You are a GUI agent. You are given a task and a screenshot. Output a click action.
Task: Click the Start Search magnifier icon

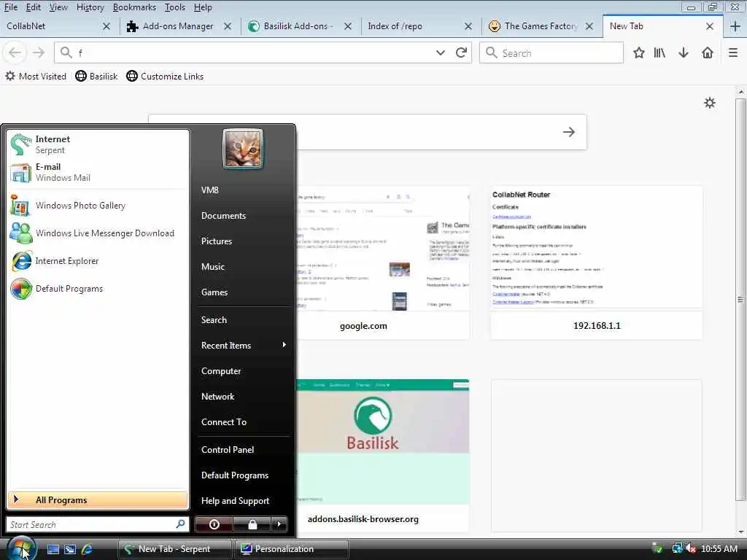(181, 524)
